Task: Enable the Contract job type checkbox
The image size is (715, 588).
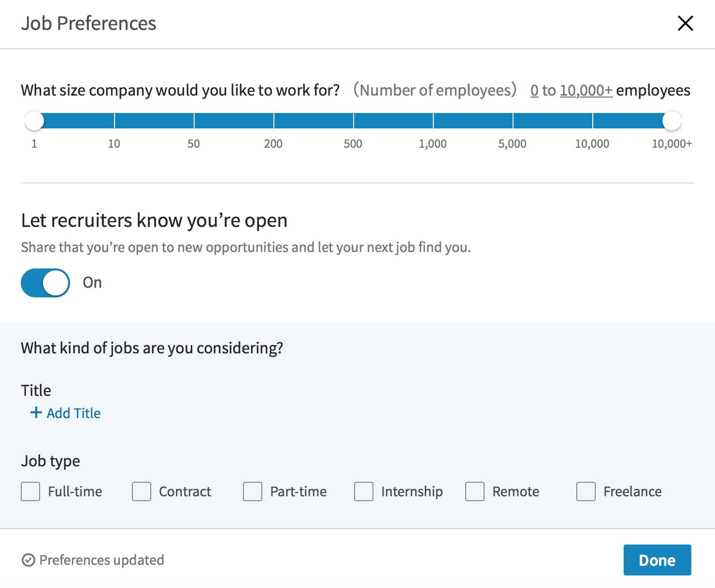Action: click(142, 491)
